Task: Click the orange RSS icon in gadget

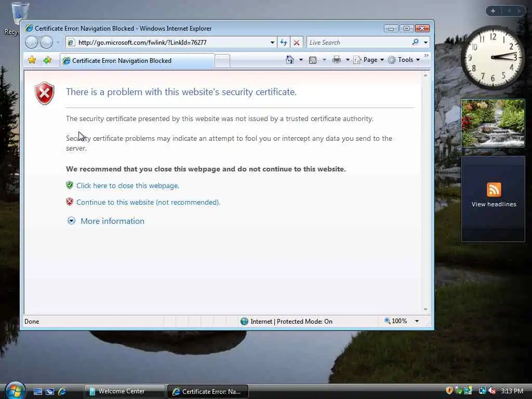Action: click(x=494, y=189)
